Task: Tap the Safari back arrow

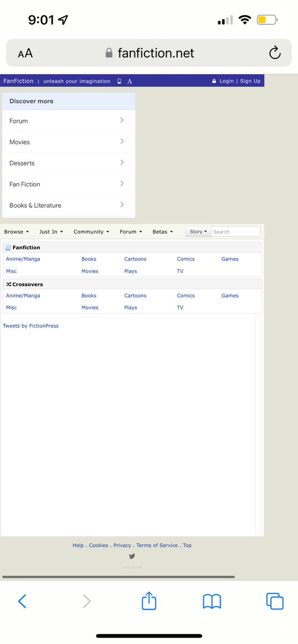Action: [22, 601]
